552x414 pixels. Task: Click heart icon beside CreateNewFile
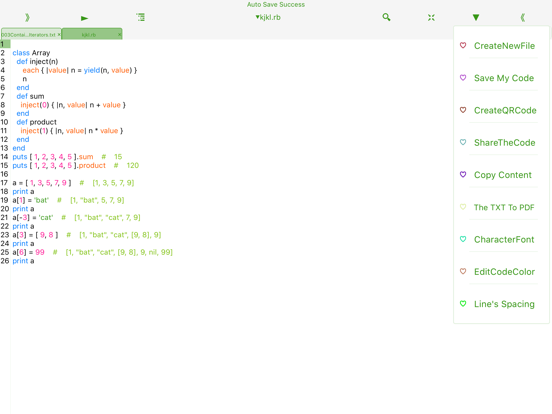pos(463,45)
